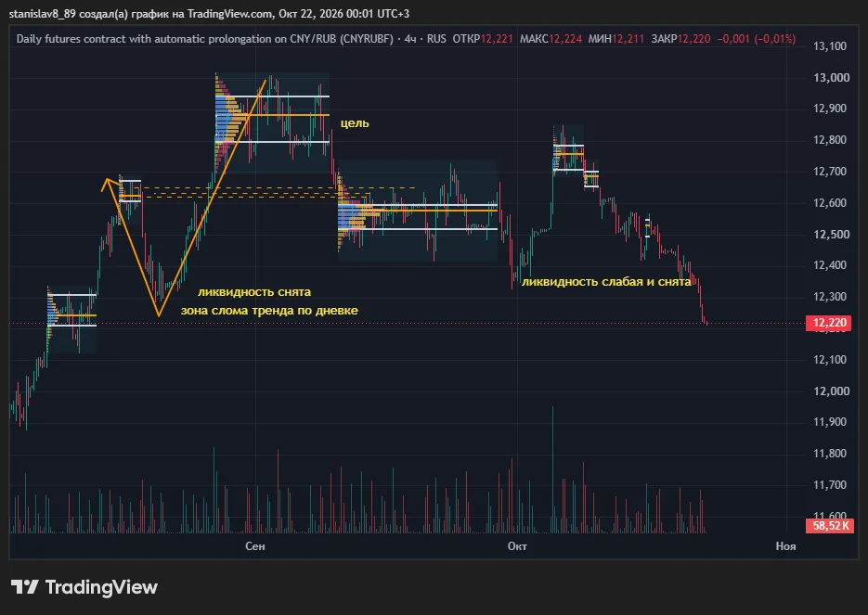
Task: Click the ЗАКР 12,220 close value
Action: click(x=680, y=39)
